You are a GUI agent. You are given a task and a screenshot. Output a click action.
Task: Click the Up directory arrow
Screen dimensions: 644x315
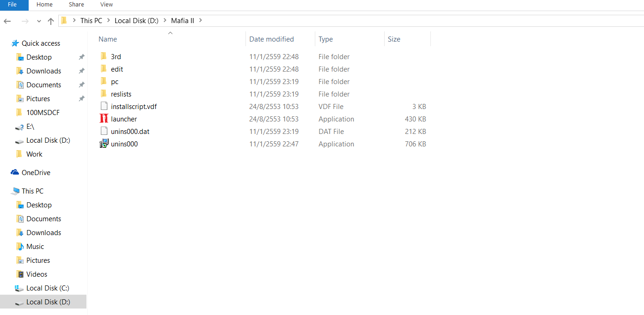(51, 21)
